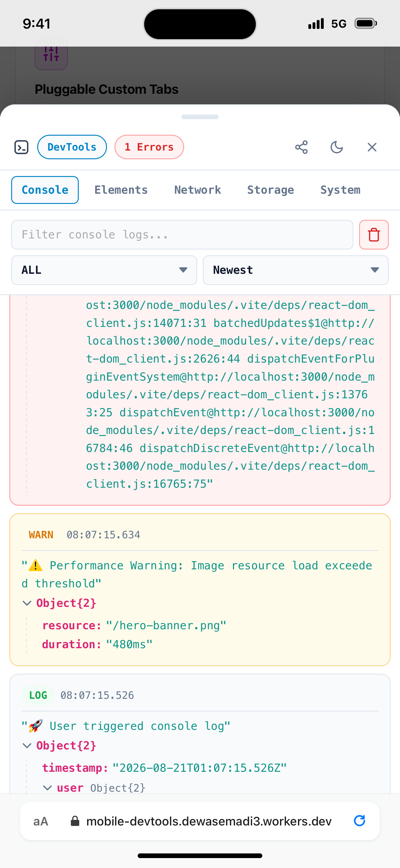Image resolution: width=400 pixels, height=868 pixels.
Task: Open the Network tab
Action: tap(198, 190)
